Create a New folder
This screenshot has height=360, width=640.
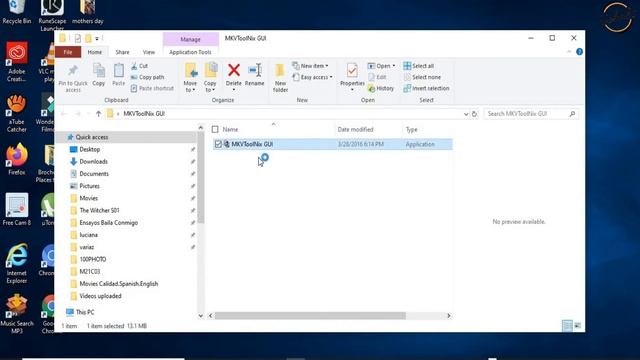click(x=280, y=78)
